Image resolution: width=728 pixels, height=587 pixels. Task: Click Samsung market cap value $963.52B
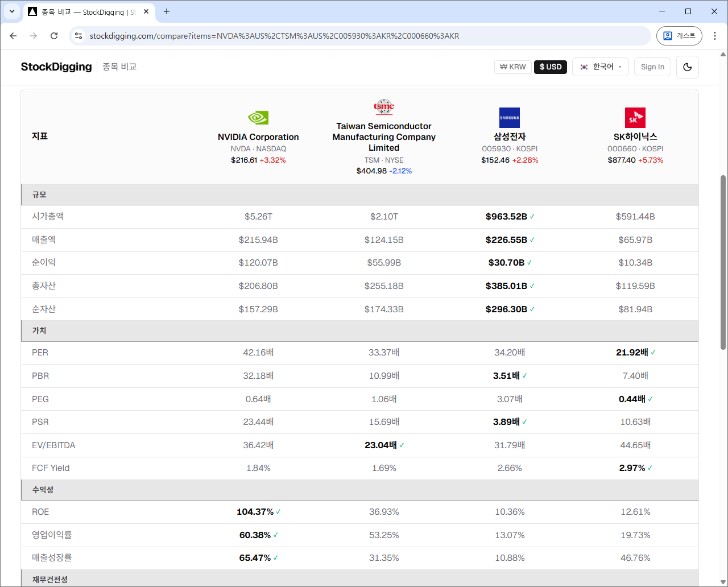(506, 217)
